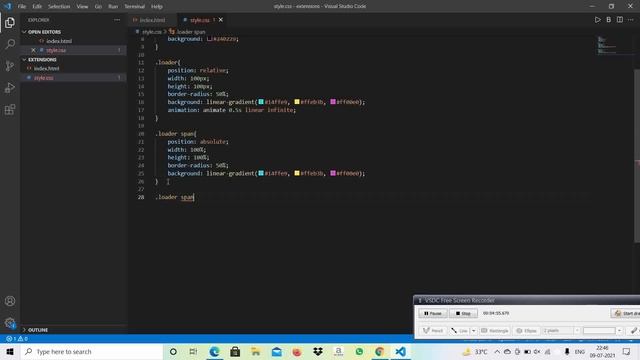
Task: Open Microsoft Store from taskbar
Action: click(235, 351)
